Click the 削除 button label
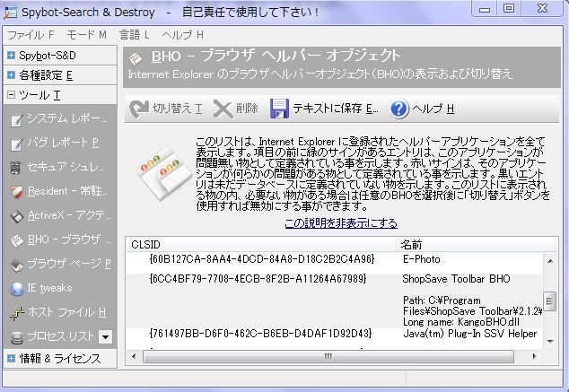The width and height of the screenshot is (569, 392). (247, 108)
